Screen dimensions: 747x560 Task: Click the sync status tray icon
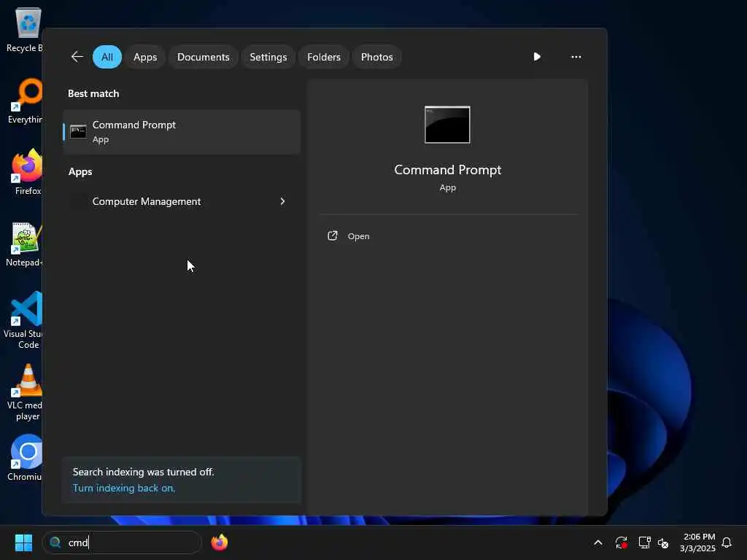[622, 542]
